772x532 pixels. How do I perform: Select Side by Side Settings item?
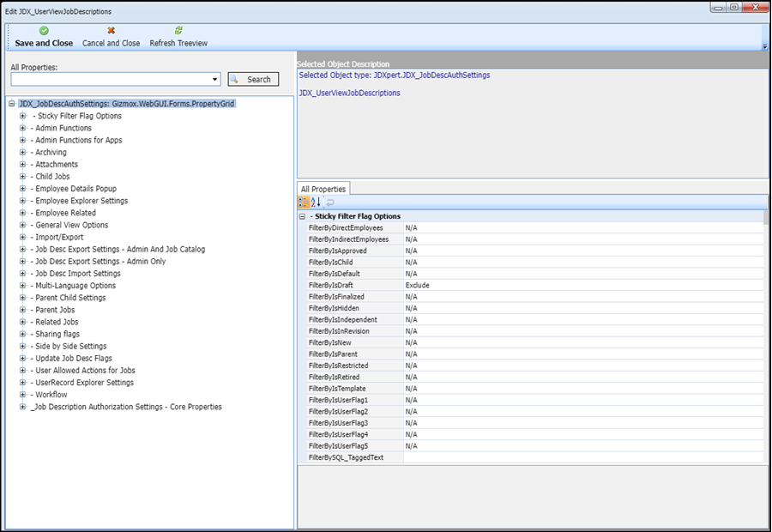tap(69, 346)
